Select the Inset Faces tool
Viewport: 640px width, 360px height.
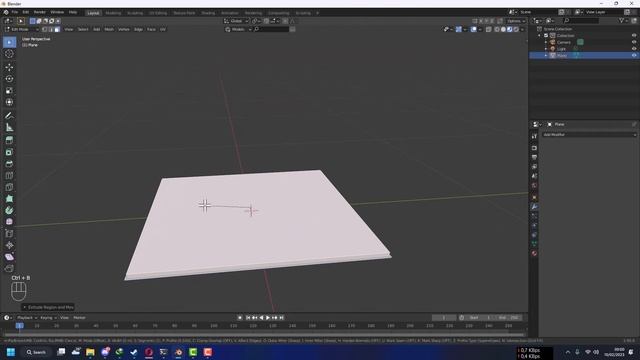click(x=9, y=152)
